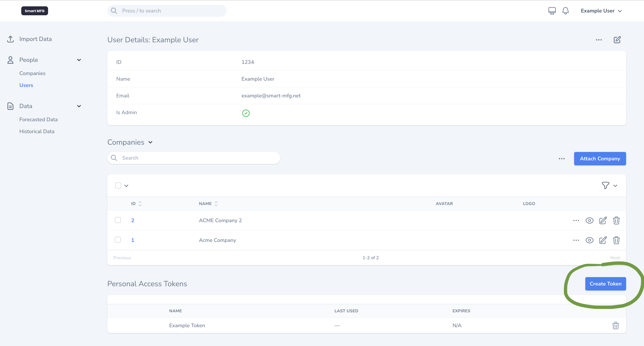Click the trash icon for ACME Company 2

click(x=616, y=220)
